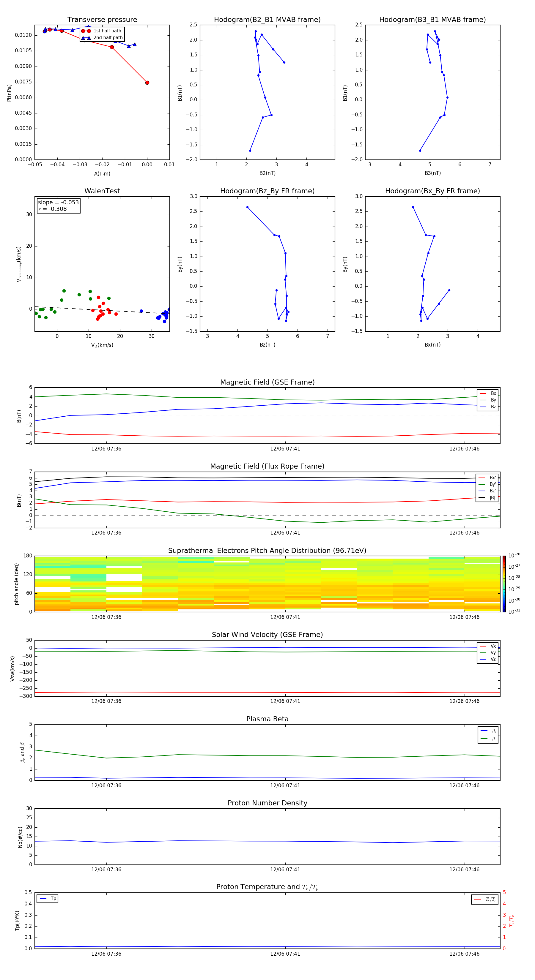Click the '12/06 07:46' tick under temperature plot
This screenshot has width=535, height=980.
click(464, 954)
